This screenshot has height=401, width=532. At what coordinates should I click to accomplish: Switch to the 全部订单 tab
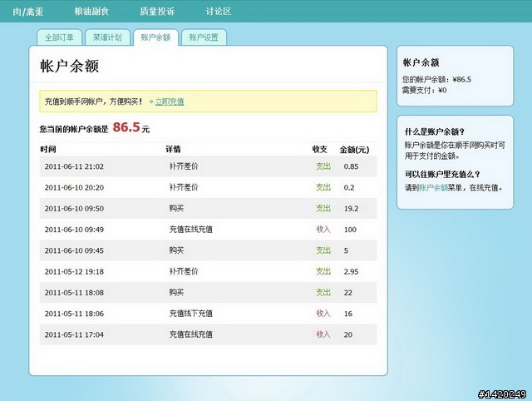click(x=59, y=37)
